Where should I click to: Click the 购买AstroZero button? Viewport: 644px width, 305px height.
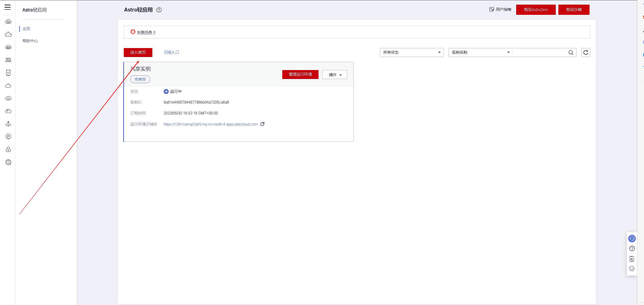pos(536,10)
